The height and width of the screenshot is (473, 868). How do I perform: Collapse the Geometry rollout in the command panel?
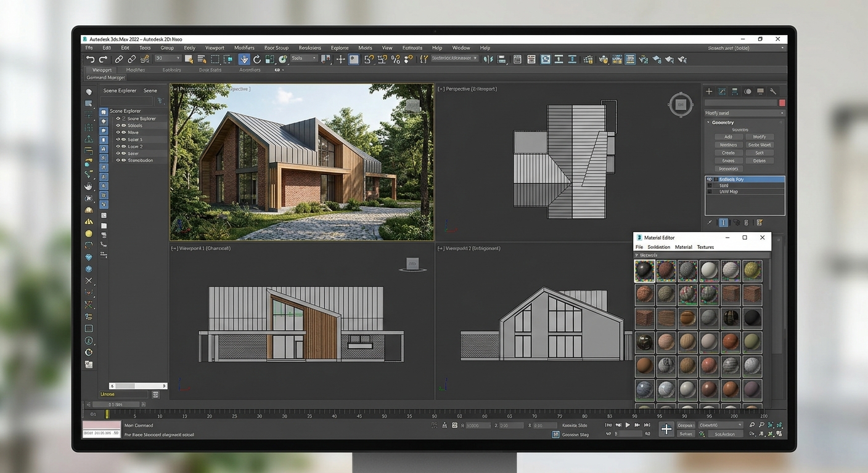709,122
